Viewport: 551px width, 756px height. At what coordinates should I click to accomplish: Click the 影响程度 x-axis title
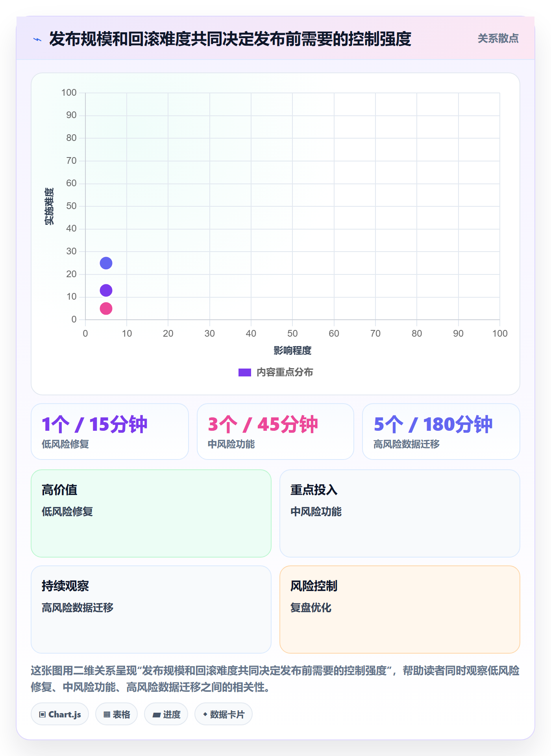292,350
